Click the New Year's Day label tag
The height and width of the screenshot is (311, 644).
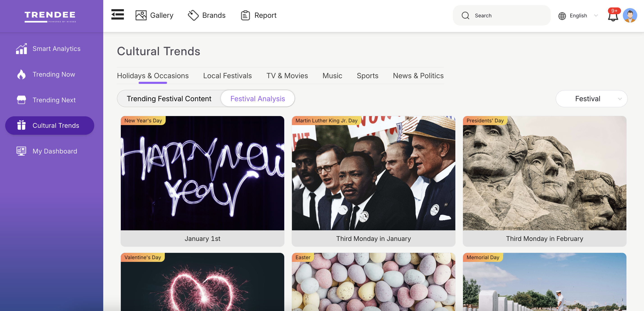(x=143, y=121)
